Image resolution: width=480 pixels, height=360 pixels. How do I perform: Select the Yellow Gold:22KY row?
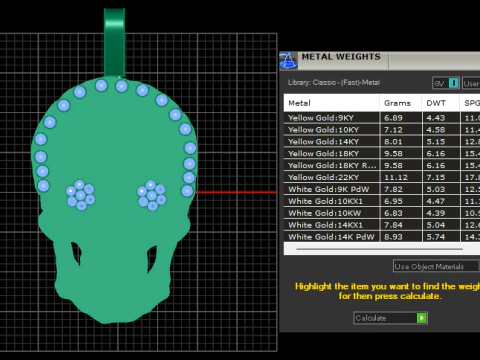coord(382,177)
